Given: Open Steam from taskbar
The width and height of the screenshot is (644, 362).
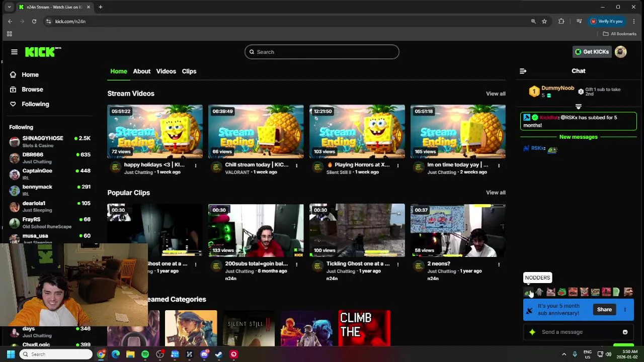Looking at the screenshot, I should (x=219, y=354).
